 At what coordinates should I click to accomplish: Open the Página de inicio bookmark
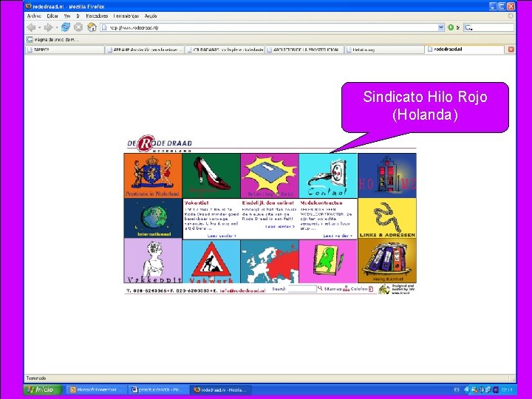click(x=52, y=40)
